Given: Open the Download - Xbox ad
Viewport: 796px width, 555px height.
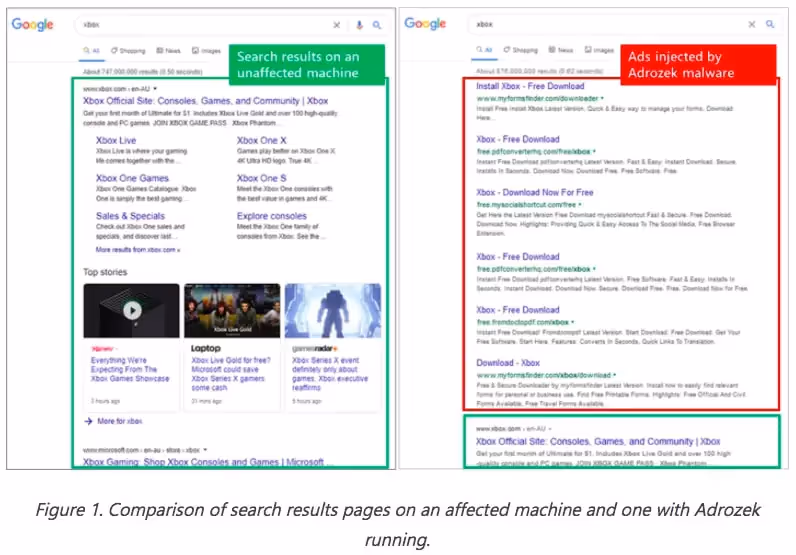Looking at the screenshot, I should click(508, 363).
